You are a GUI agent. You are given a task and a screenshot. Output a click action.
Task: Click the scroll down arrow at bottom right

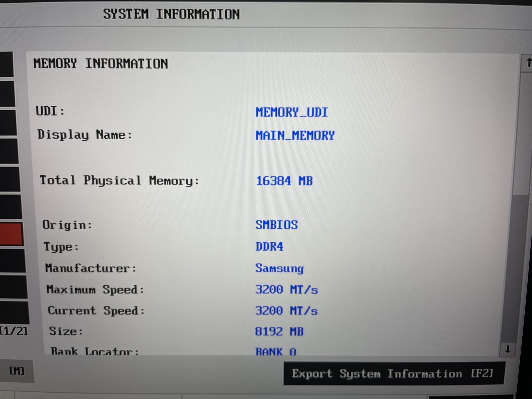[x=507, y=349]
